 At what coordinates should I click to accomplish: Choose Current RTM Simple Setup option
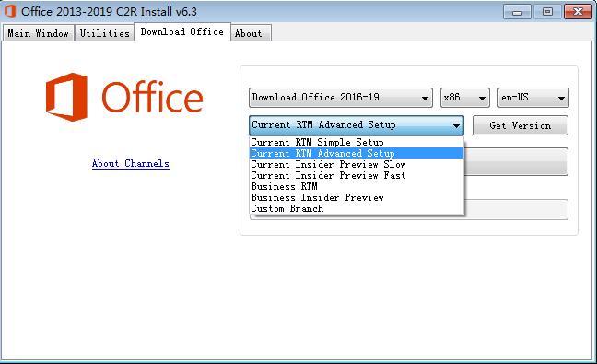click(x=357, y=142)
